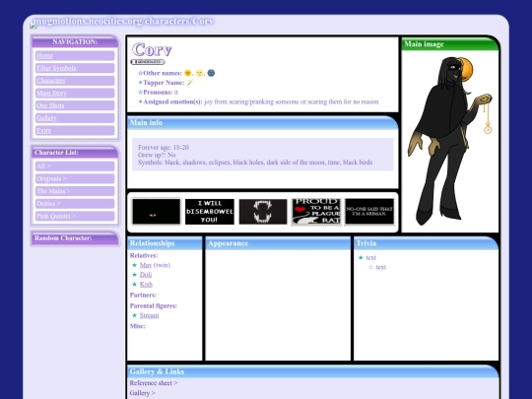Screen dimensions: 532x399
Task: Click Cory's main character image
Action: [450, 141]
